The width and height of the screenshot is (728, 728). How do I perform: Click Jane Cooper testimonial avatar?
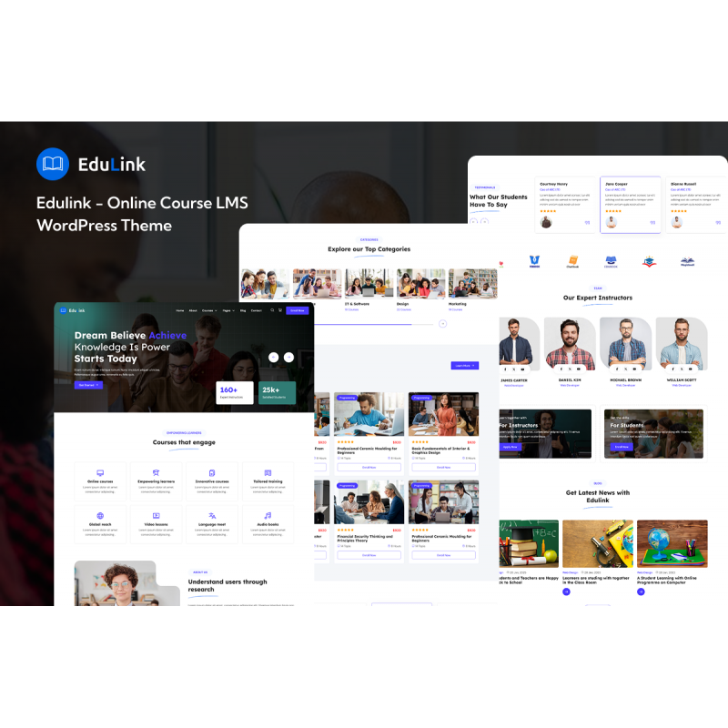click(x=612, y=222)
